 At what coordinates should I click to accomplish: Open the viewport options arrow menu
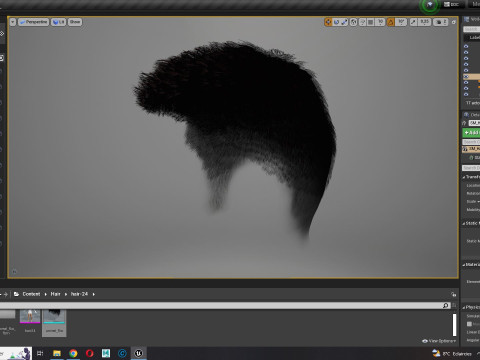(x=13, y=22)
